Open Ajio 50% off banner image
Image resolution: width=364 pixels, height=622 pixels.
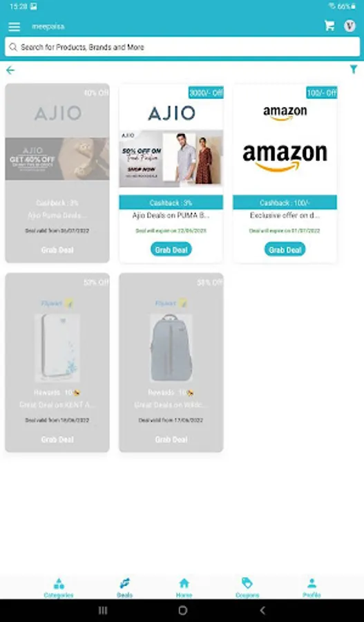pyautogui.click(x=171, y=158)
